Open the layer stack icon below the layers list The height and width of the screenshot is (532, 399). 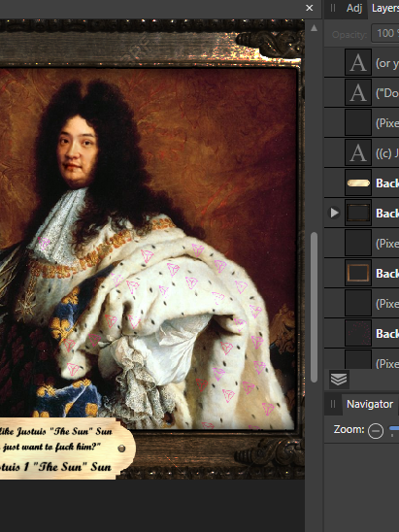click(x=339, y=379)
